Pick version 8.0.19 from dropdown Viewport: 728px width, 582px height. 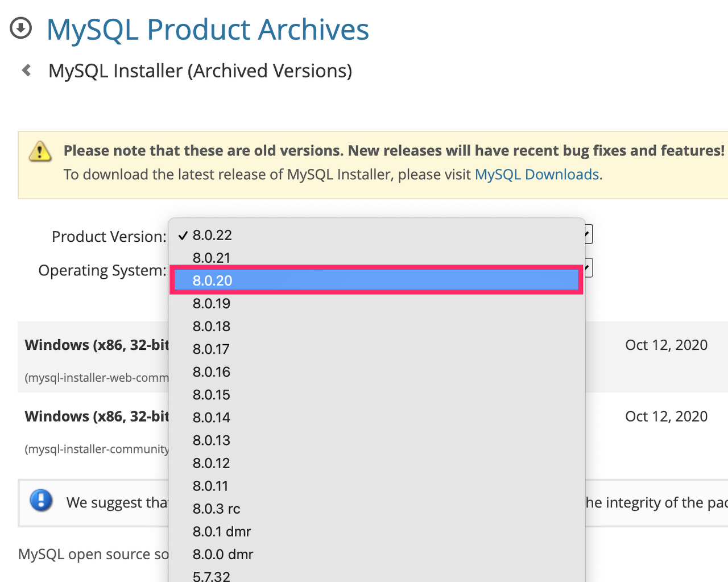(212, 303)
